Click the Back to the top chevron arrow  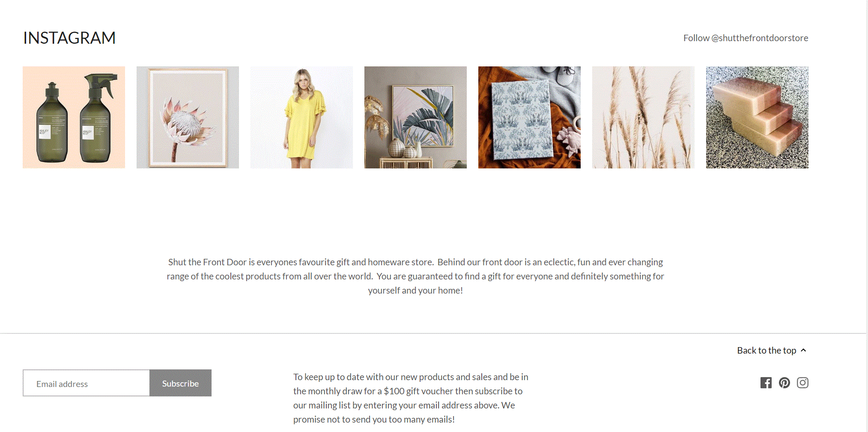pyautogui.click(x=803, y=350)
